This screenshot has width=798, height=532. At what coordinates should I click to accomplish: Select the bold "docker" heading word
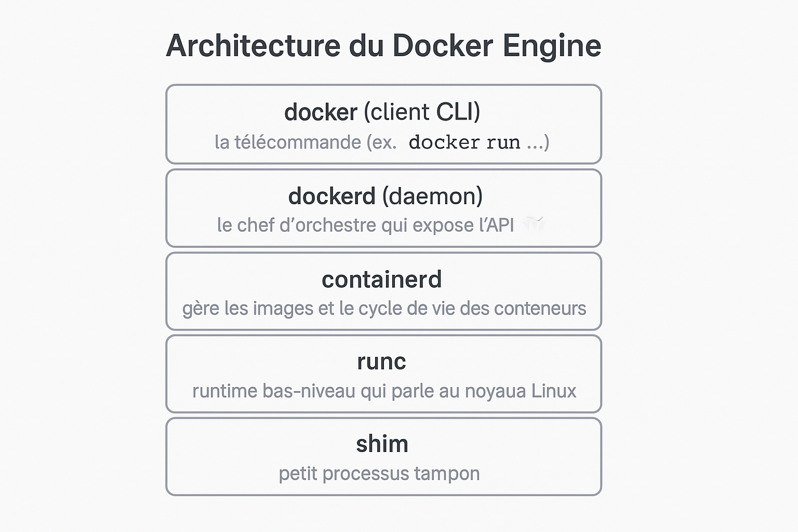point(321,112)
